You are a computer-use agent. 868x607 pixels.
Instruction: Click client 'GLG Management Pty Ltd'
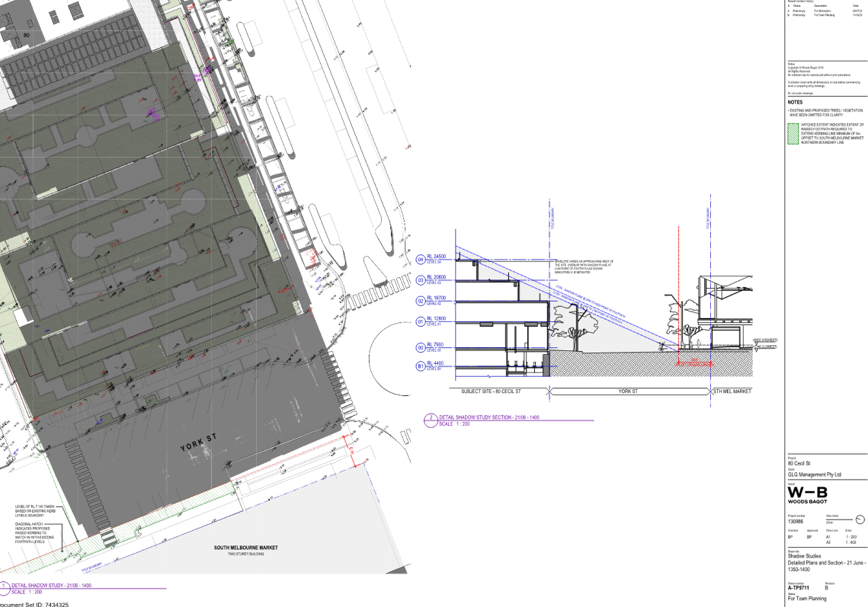pos(814,475)
